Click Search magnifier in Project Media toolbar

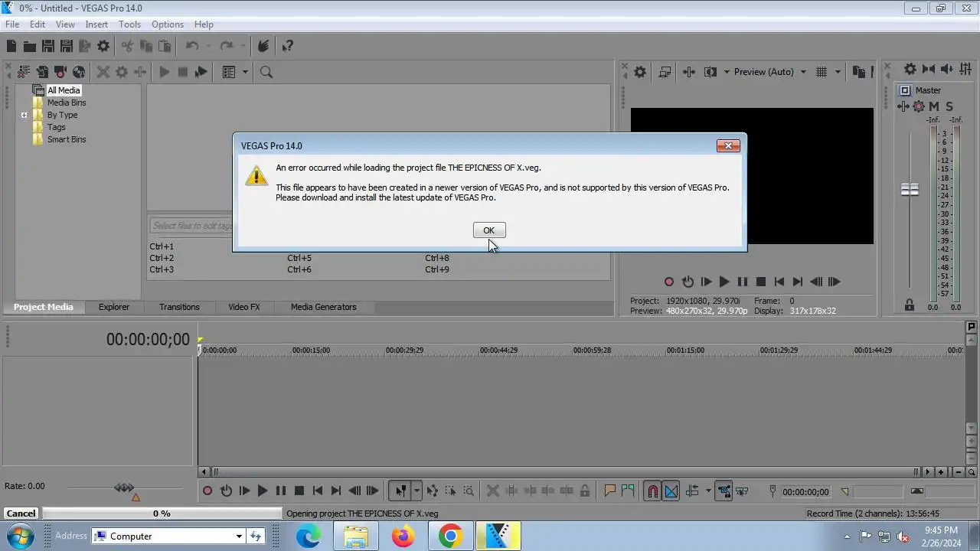point(266,72)
